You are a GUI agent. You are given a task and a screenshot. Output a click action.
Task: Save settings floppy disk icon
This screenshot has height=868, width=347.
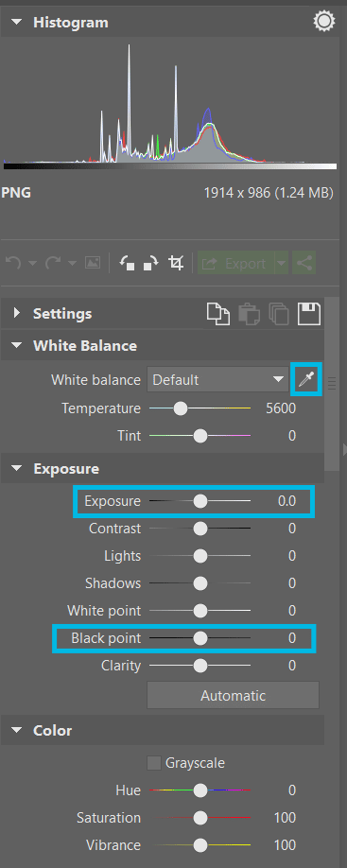(x=309, y=314)
